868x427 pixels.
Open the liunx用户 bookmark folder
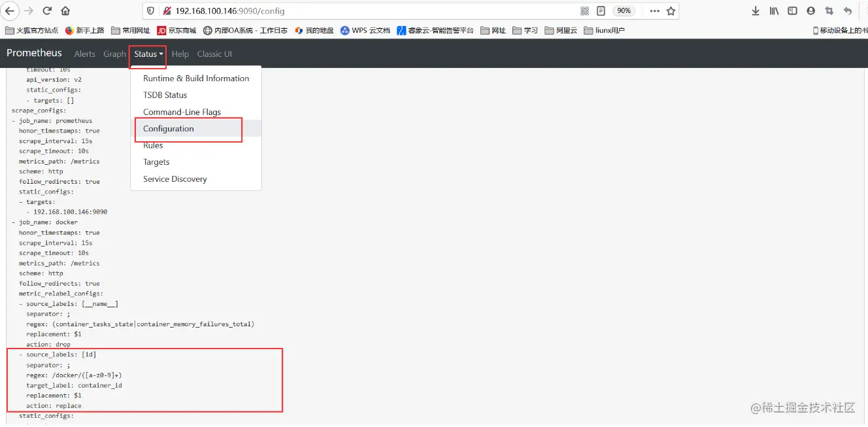pyautogui.click(x=605, y=30)
